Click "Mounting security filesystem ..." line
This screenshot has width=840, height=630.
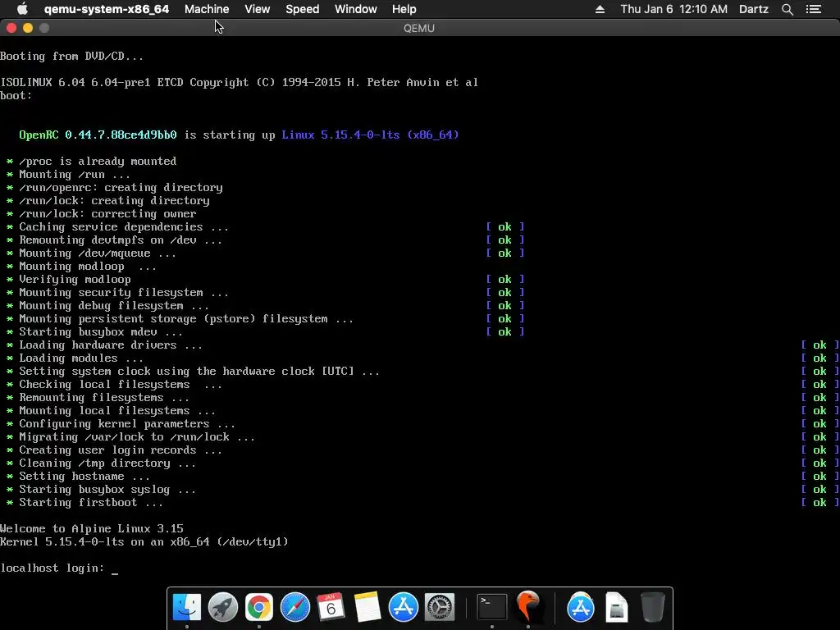(x=124, y=293)
